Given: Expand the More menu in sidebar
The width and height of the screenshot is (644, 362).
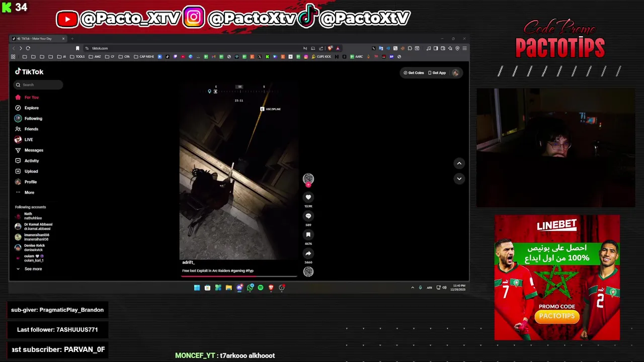Looking at the screenshot, I should point(25,192).
